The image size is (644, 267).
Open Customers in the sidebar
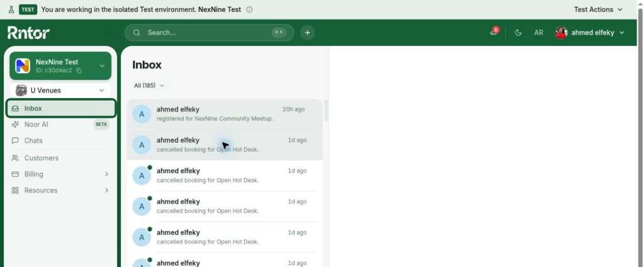coord(61,158)
